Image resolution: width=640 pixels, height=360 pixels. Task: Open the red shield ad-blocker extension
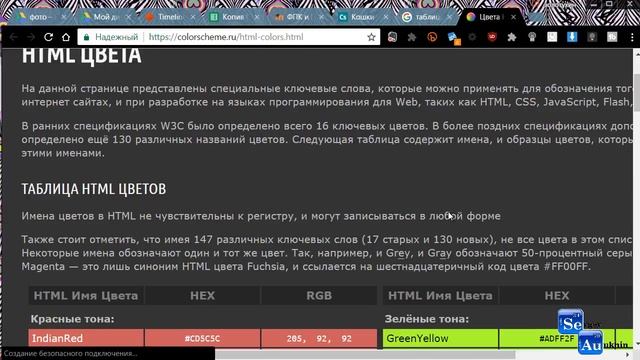tap(492, 37)
